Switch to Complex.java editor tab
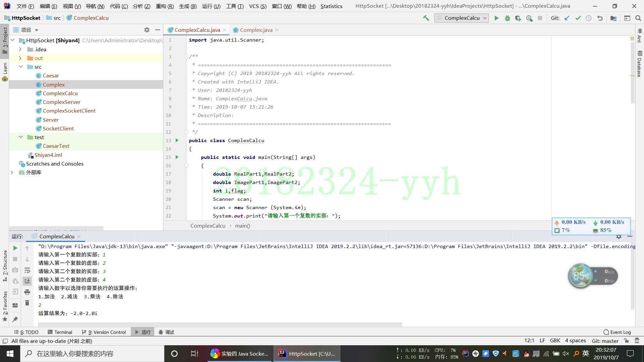Screen dimensions: 644x362 [x=256, y=30]
